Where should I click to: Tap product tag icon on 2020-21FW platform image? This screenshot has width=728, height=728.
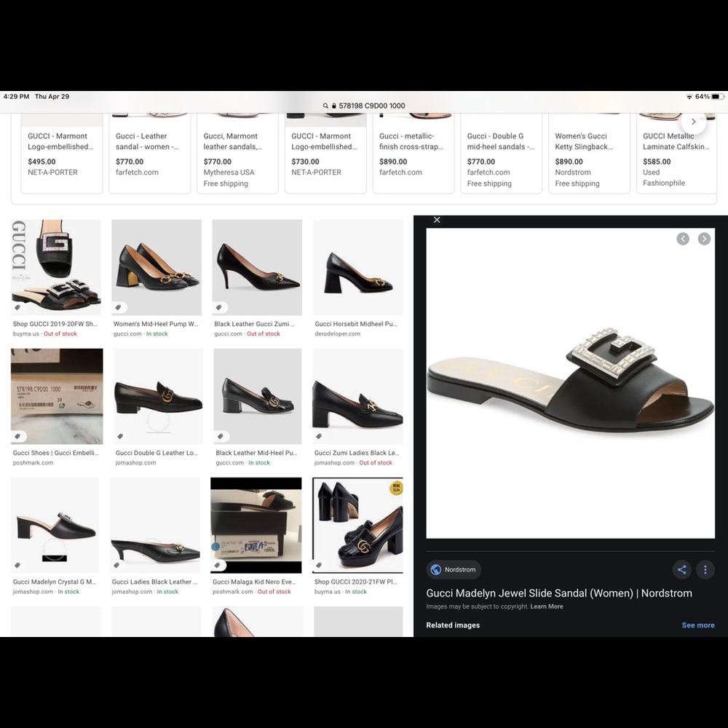pyautogui.click(x=319, y=565)
